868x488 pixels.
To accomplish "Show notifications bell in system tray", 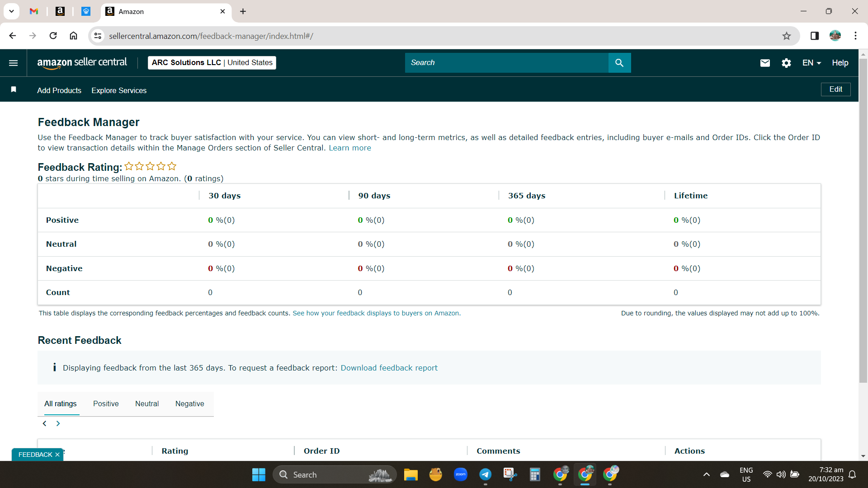I will 852,474.
